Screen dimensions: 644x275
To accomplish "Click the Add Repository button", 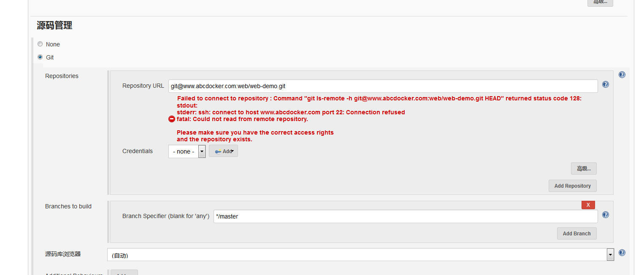I will coord(572,186).
